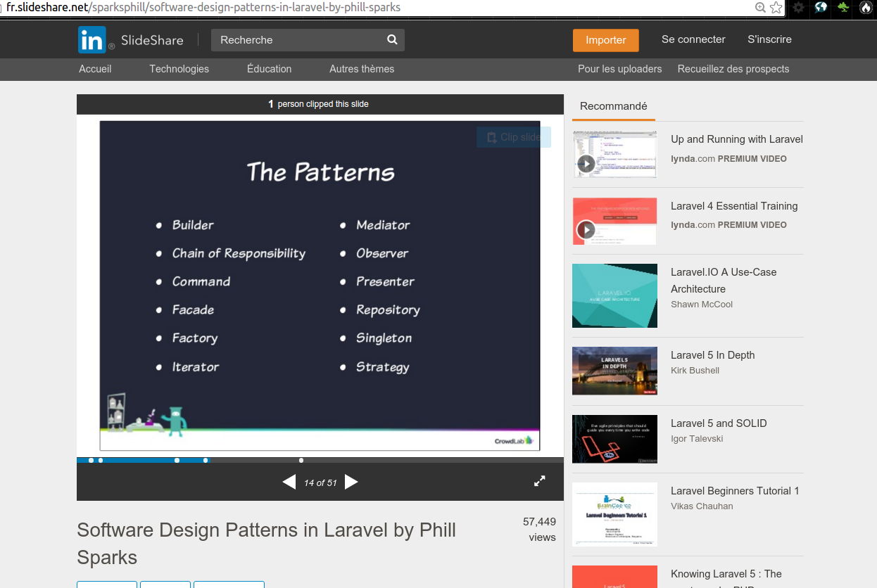The height and width of the screenshot is (588, 877).
Task: Click author name Shawn McCool
Action: click(702, 305)
